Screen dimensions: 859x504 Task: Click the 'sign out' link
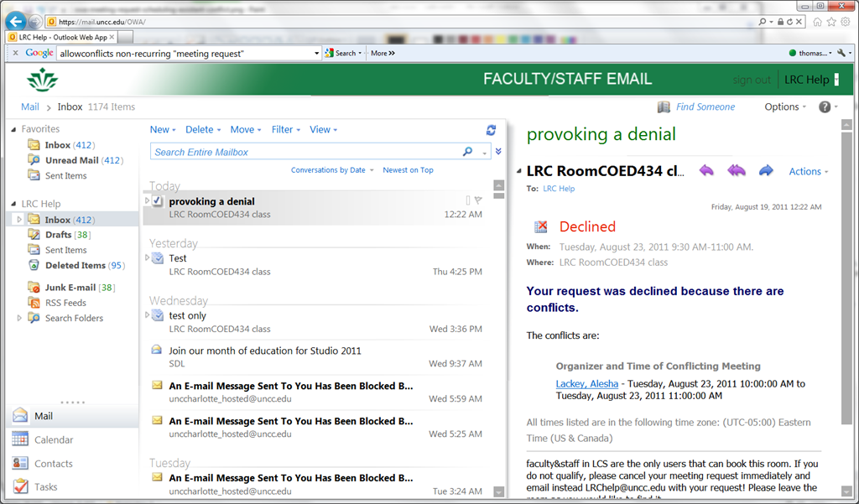pos(751,80)
